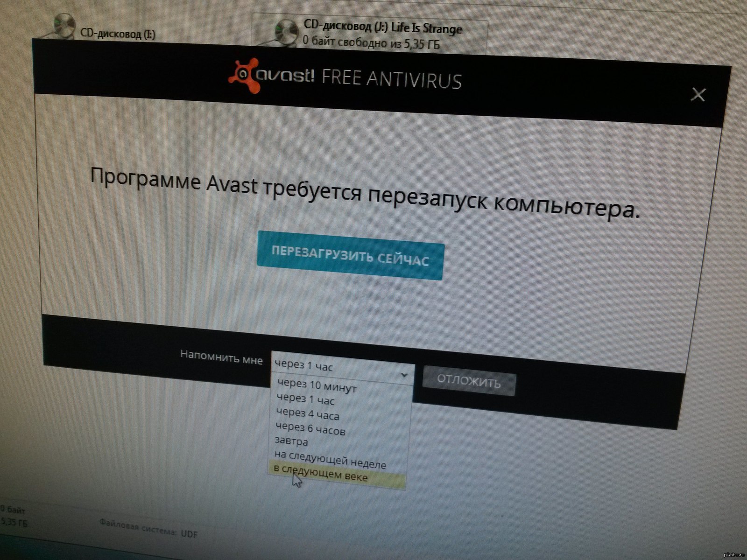This screenshot has height=560, width=747.
Task: Click the "0 байт свободно из 5,35 ГБ" text
Action: click(x=371, y=43)
